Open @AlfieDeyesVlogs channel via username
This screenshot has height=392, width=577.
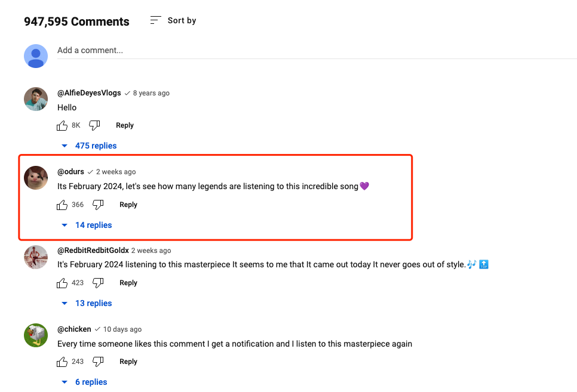point(89,93)
